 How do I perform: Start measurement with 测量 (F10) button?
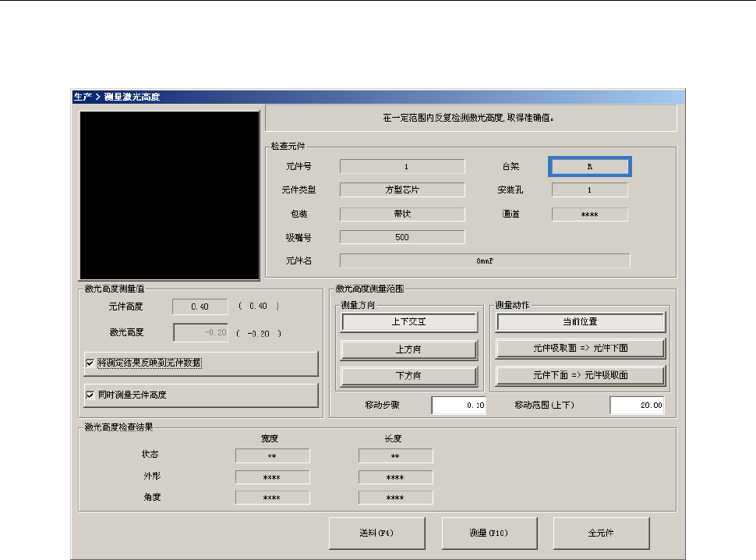(x=489, y=533)
